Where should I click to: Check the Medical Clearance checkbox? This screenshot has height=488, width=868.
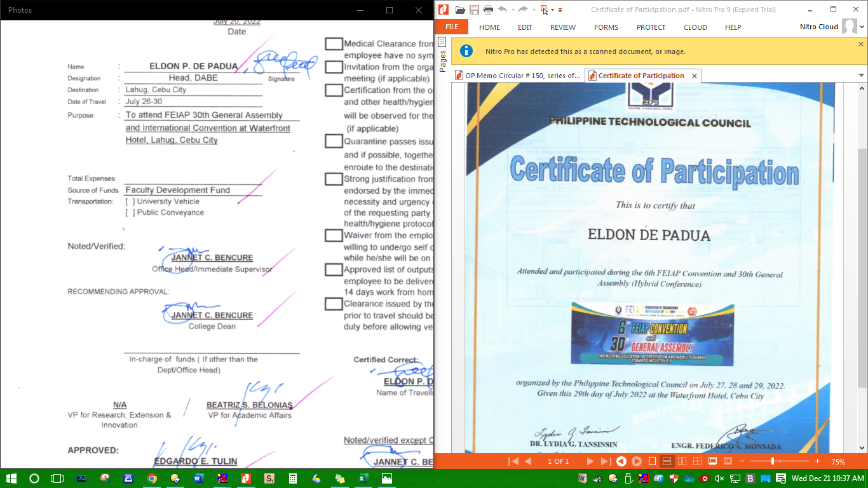point(334,44)
